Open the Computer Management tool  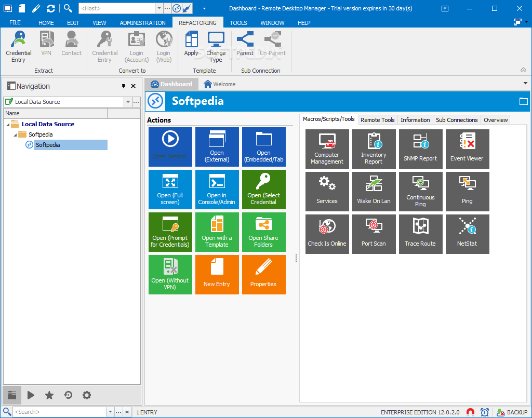(327, 149)
